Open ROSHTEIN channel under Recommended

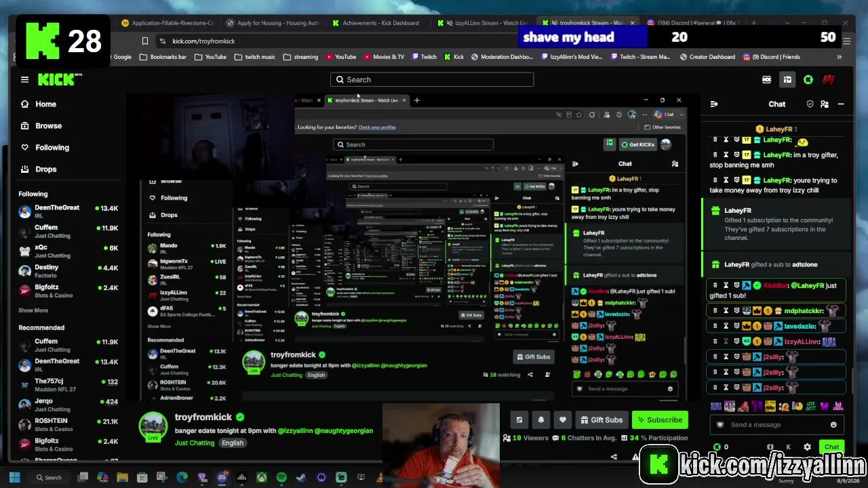coord(68,424)
